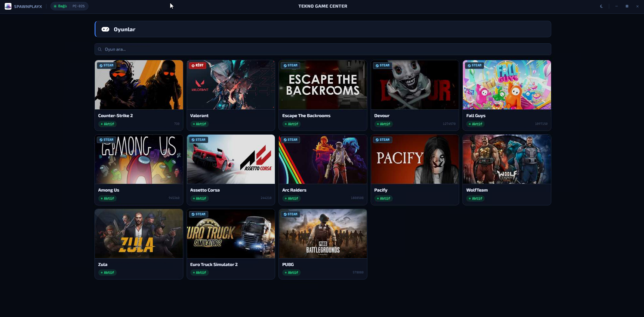Click the 'PUBG' game title
This screenshot has height=317, width=644.
pos(288,265)
